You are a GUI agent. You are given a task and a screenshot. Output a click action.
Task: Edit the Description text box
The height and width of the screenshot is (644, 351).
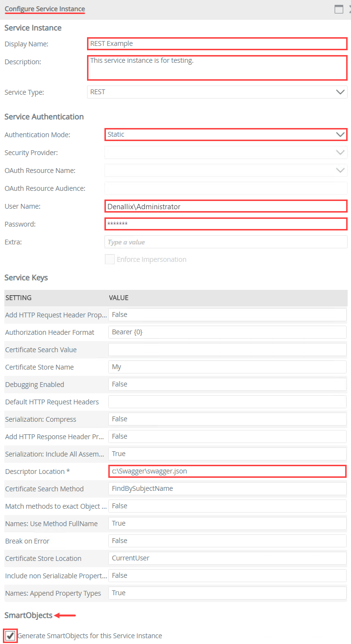click(x=217, y=68)
